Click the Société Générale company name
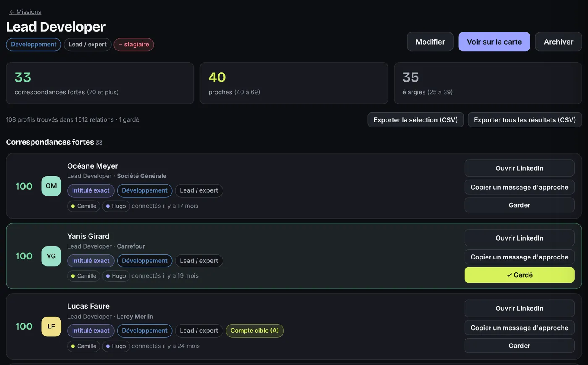The width and height of the screenshot is (588, 365). coord(142,176)
